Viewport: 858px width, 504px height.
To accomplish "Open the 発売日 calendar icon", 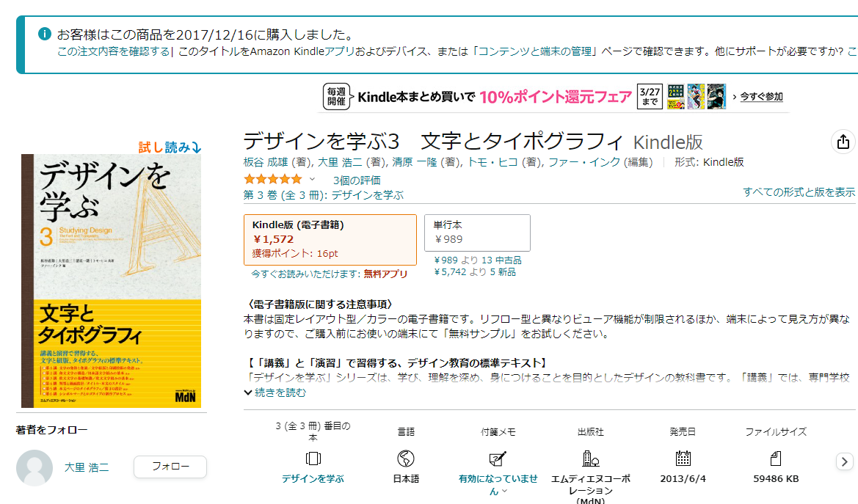I will pos(682,456).
